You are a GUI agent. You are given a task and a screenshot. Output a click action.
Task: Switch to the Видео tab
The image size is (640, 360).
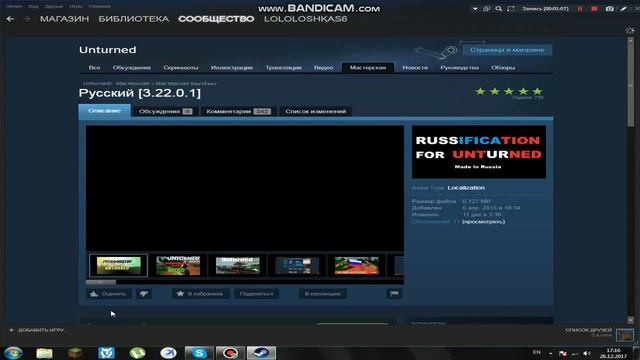[x=324, y=67]
